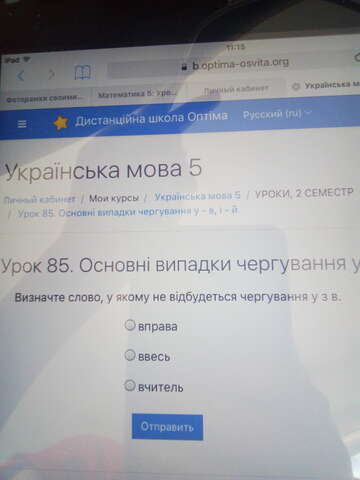
Task: Go to Українська мова 5 breadcrumb
Action: [x=197, y=196]
